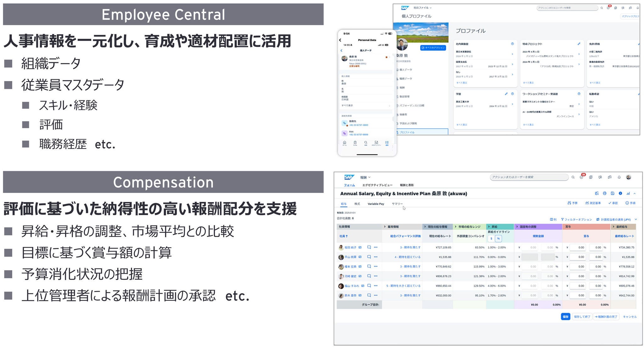Click the すべてのアクション button on profile
Image resolution: width=644 pixels, height=348 pixels.
(x=433, y=48)
